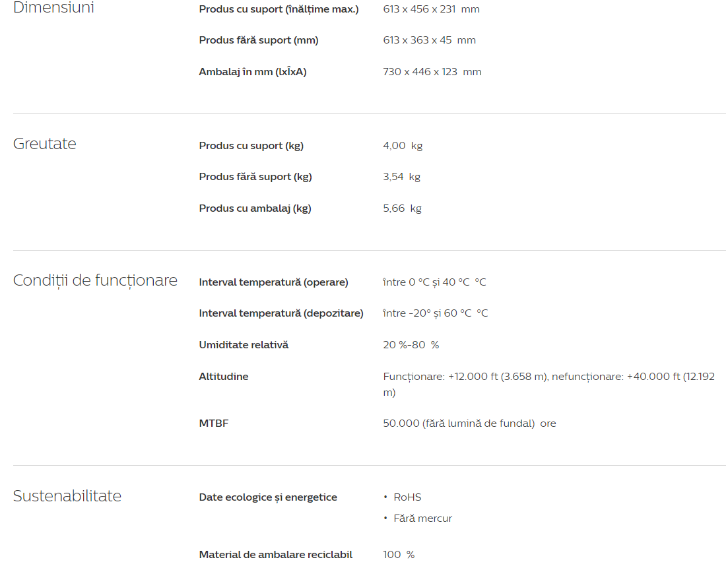Click the Dimensiuni section heading
728x564 pixels.
coord(53,8)
